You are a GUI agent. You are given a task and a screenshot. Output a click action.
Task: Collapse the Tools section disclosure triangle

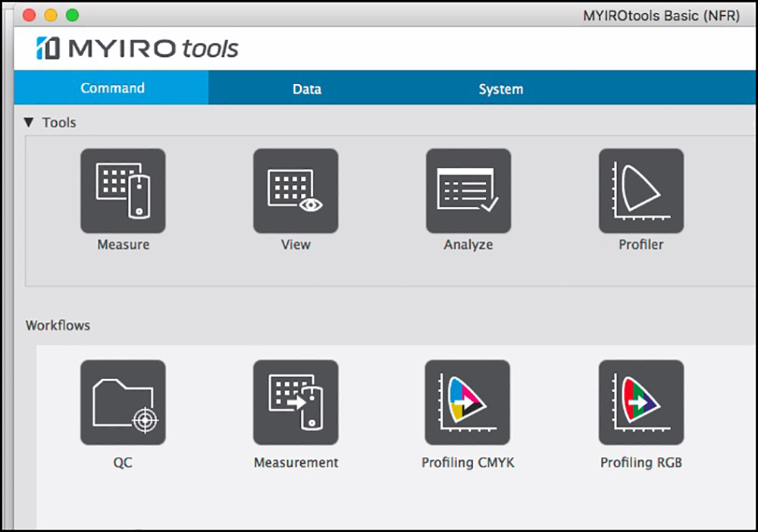[29, 122]
